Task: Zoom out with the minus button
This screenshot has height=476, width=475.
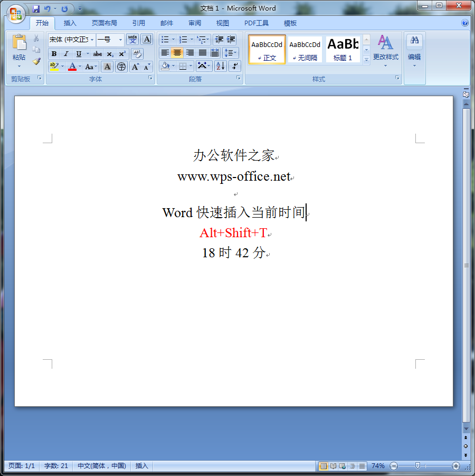Action: pos(394,465)
